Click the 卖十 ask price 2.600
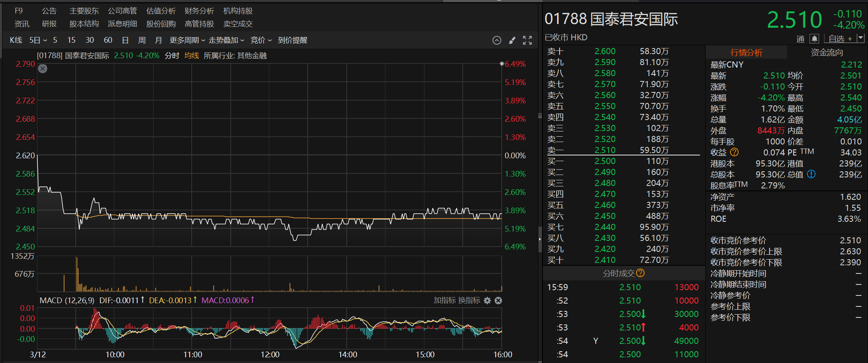 pyautogui.click(x=605, y=51)
